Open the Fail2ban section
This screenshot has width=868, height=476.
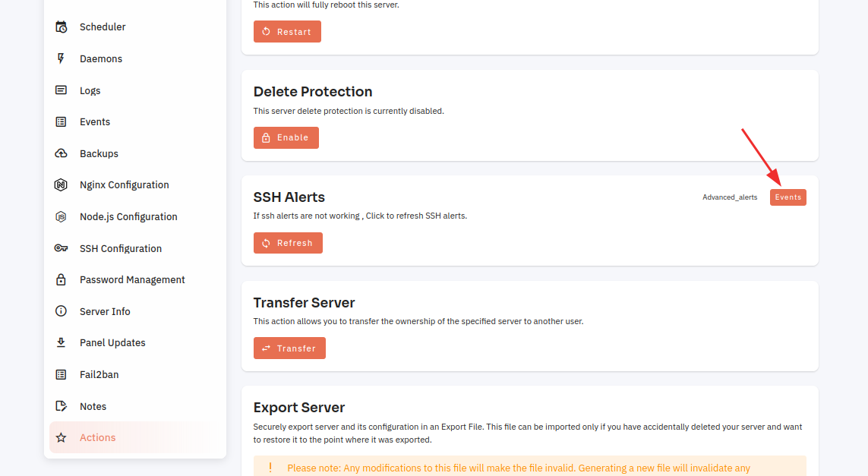[135, 375]
